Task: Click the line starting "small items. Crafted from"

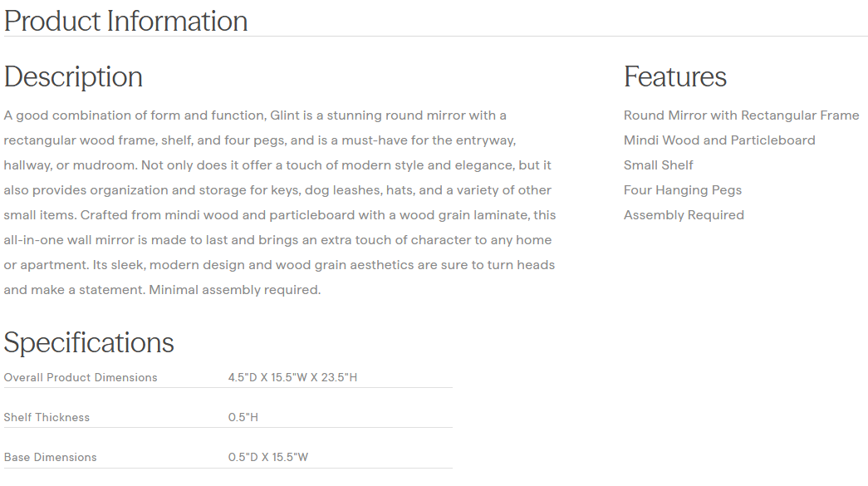Action: pyautogui.click(x=280, y=215)
